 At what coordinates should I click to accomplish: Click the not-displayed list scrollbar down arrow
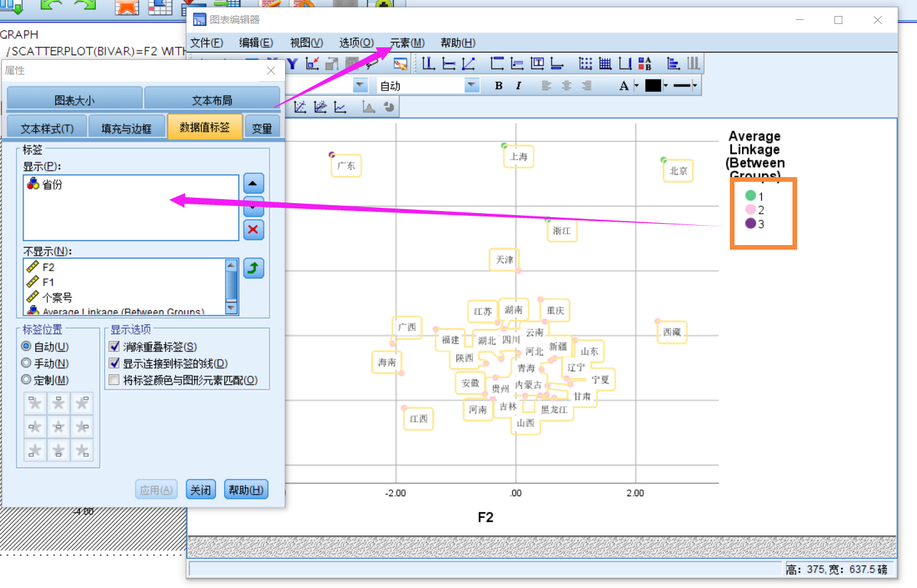click(232, 308)
